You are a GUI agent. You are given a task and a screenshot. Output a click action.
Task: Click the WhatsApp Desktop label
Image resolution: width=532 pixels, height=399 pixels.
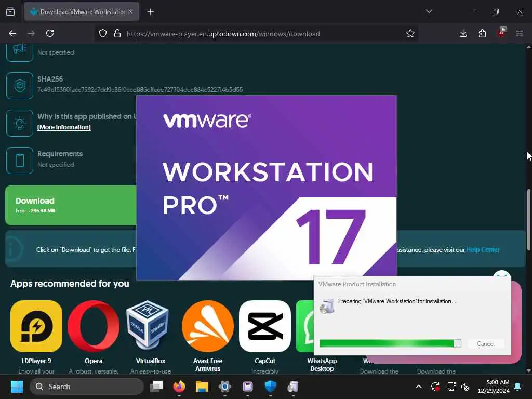click(x=322, y=365)
